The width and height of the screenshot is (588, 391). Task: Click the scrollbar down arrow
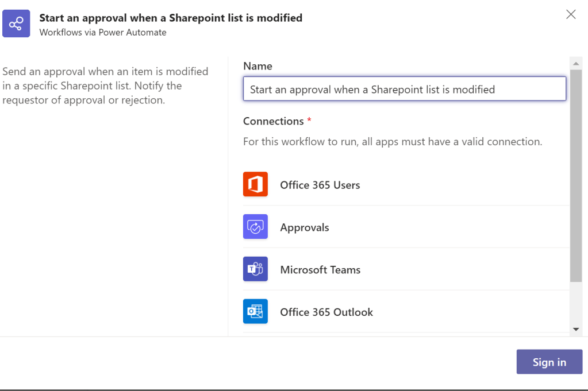(576, 329)
